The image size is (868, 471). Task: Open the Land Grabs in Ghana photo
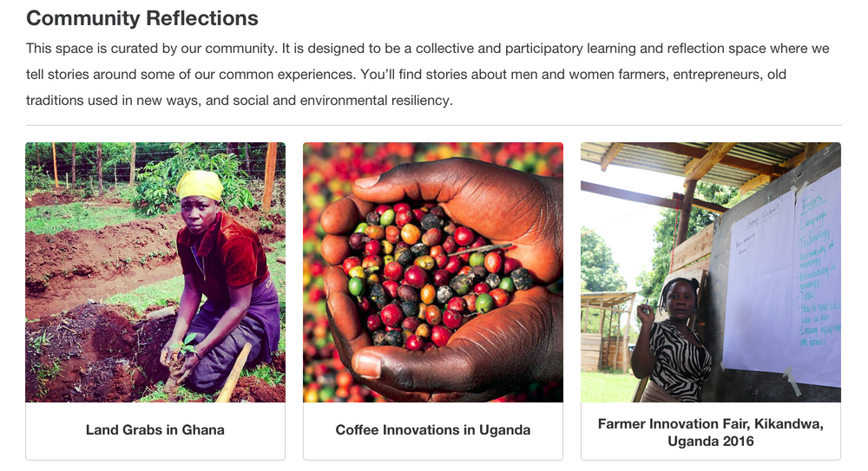155,271
